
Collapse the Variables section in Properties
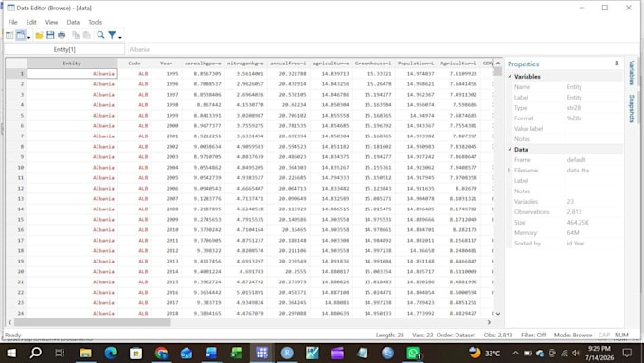510,77
